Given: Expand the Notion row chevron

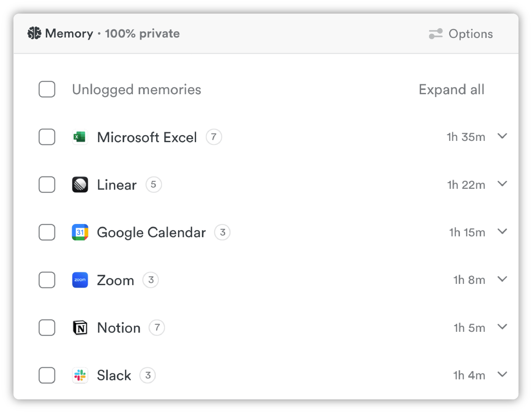Looking at the screenshot, I should (502, 327).
